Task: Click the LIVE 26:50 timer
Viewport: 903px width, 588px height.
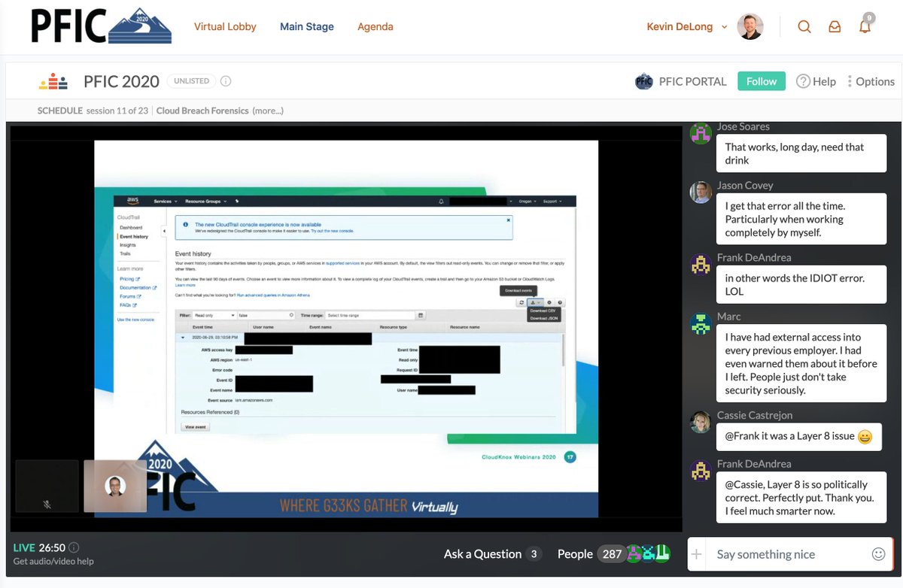Action: coord(39,547)
